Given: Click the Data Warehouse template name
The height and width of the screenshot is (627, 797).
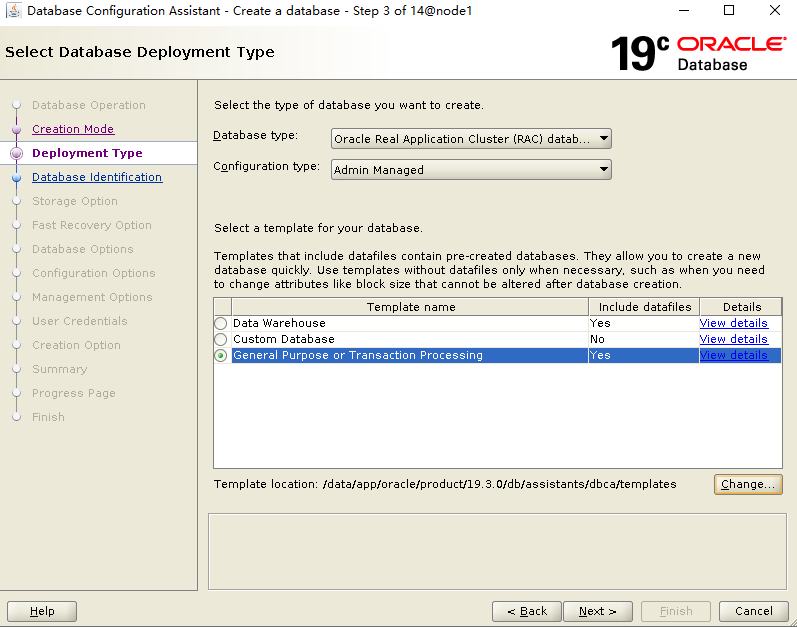Looking at the screenshot, I should (279, 323).
